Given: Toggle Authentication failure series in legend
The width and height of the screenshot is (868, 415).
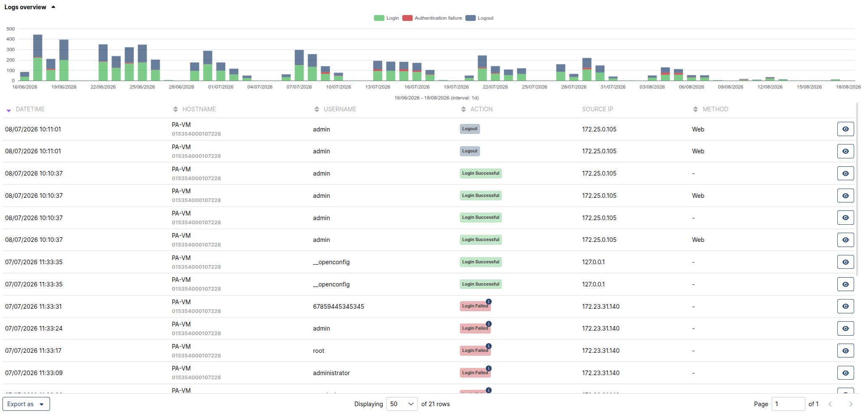Looking at the screenshot, I should pos(432,18).
